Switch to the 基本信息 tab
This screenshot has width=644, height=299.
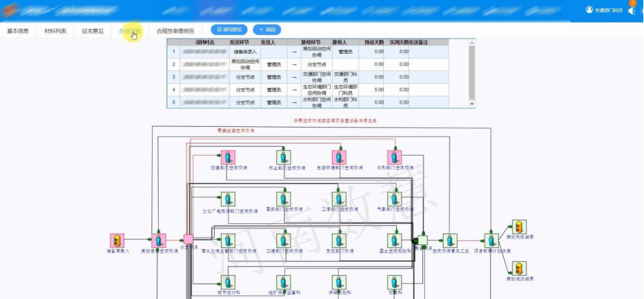point(18,31)
